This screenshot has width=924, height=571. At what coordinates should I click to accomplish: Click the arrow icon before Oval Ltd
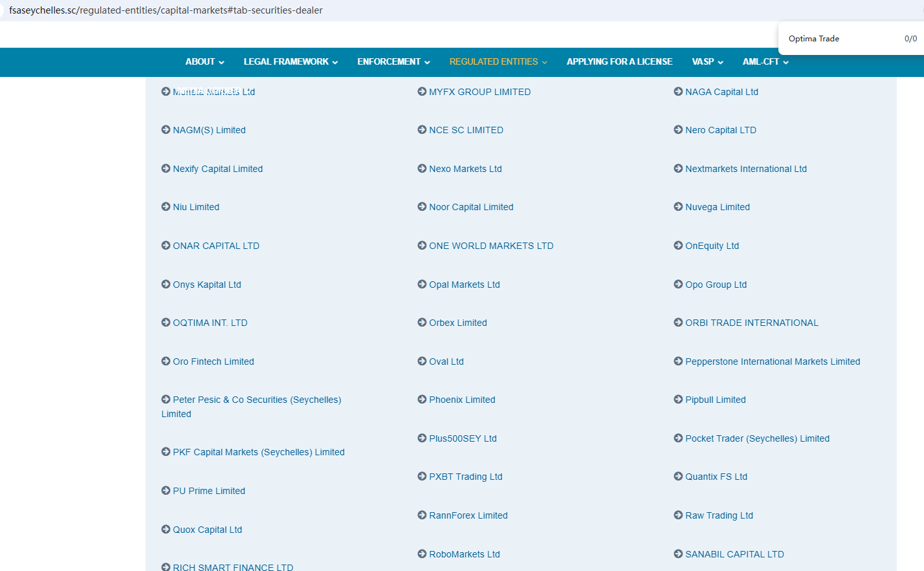click(x=422, y=361)
